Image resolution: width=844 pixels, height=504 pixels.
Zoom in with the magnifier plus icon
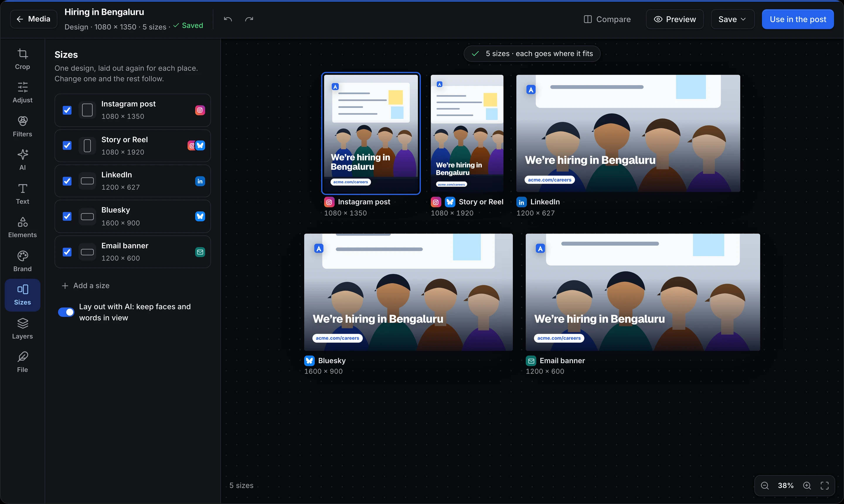807,486
